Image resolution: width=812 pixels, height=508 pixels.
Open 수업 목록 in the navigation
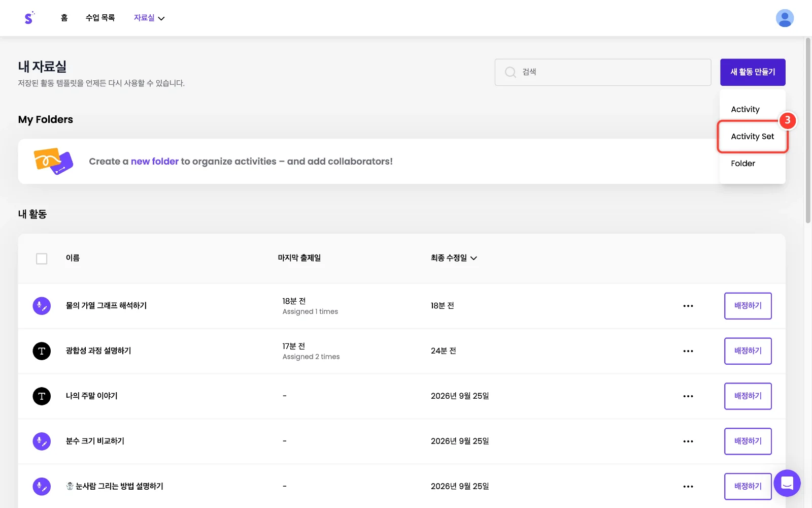coord(100,18)
